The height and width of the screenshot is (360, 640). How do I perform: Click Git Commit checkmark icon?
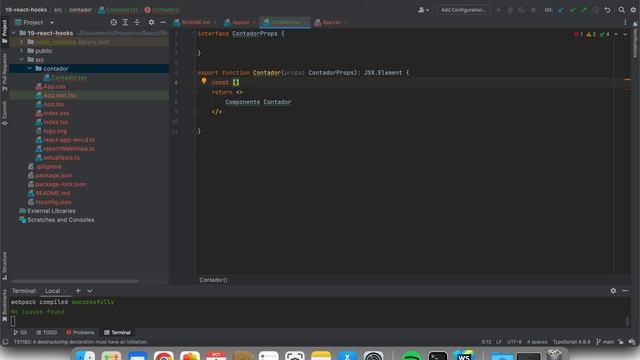[572, 10]
